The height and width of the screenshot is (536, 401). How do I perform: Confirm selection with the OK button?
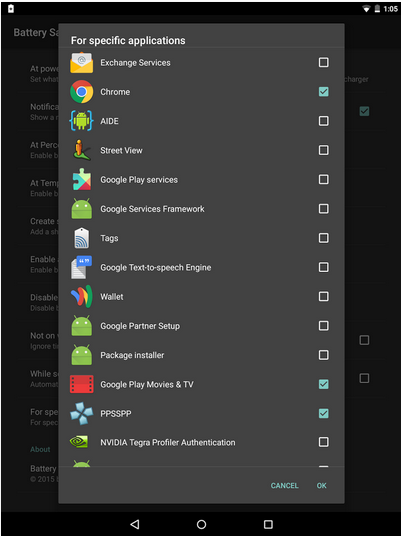point(321,485)
